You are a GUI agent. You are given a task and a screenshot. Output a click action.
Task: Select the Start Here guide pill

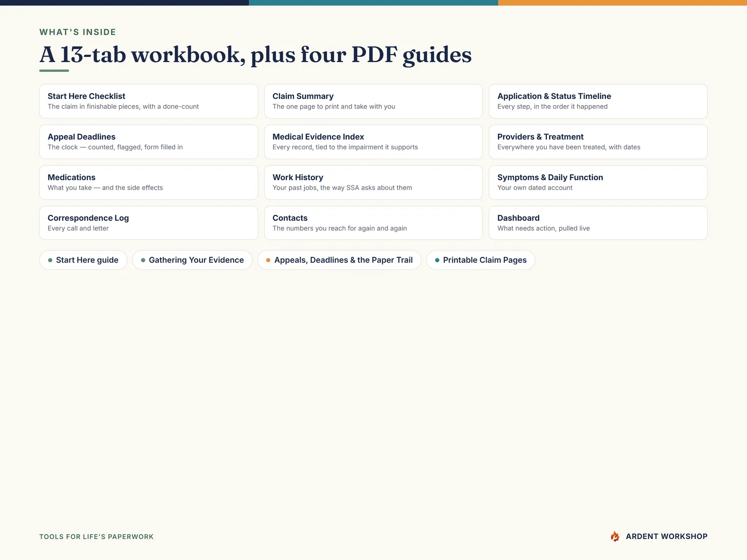pyautogui.click(x=83, y=260)
